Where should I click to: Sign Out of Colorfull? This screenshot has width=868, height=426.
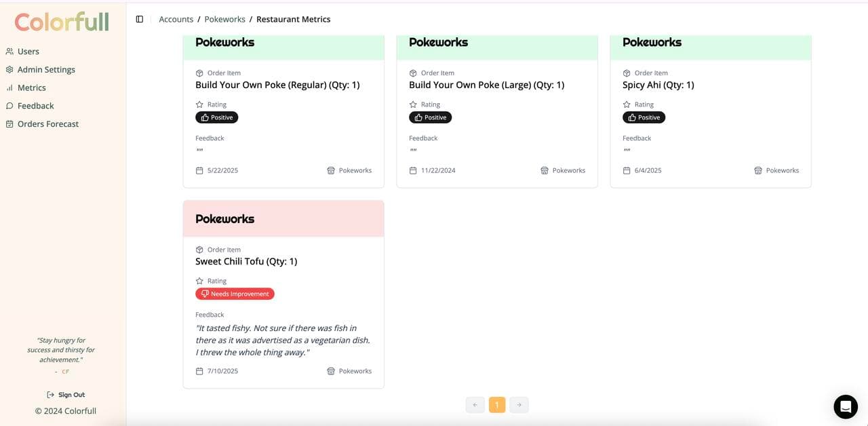coord(66,394)
